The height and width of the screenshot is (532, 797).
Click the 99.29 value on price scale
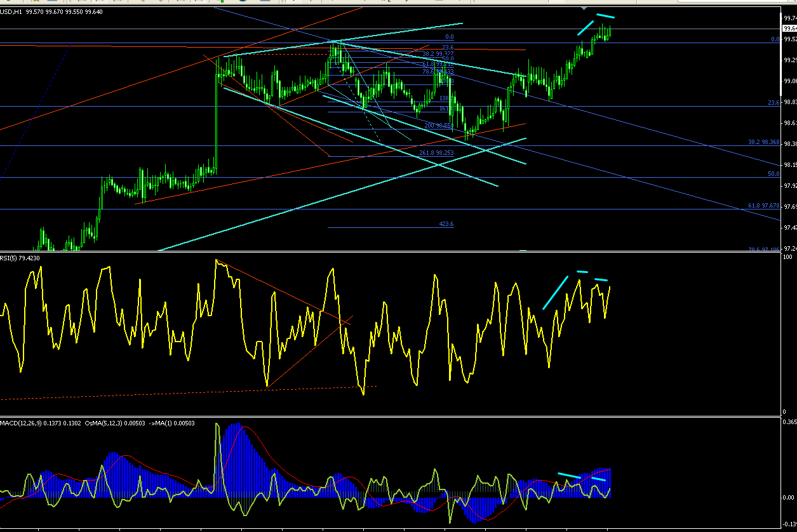point(790,60)
